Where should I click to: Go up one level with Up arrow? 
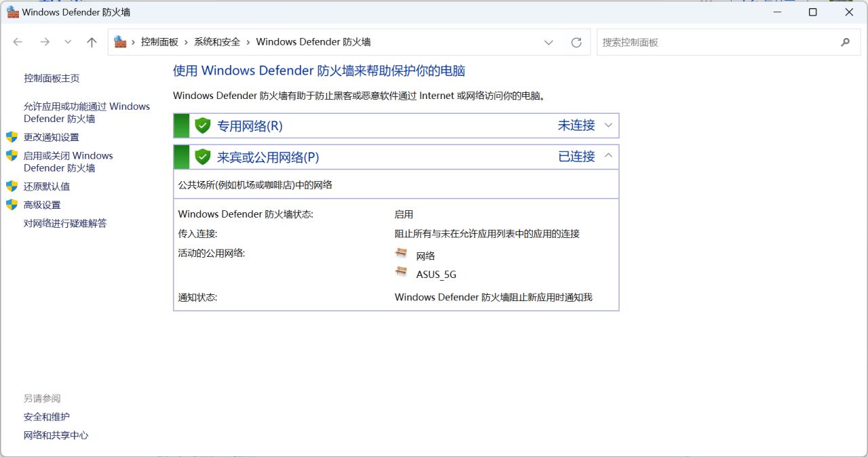(x=92, y=42)
